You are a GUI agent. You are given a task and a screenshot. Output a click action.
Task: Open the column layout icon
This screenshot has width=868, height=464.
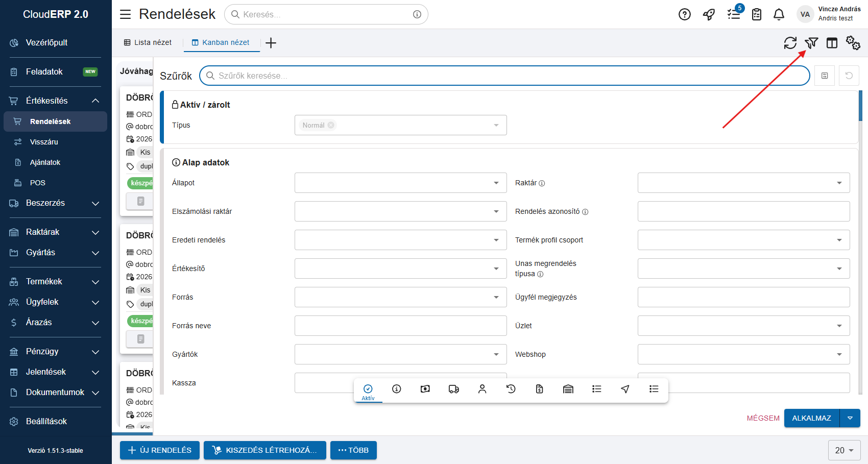832,43
